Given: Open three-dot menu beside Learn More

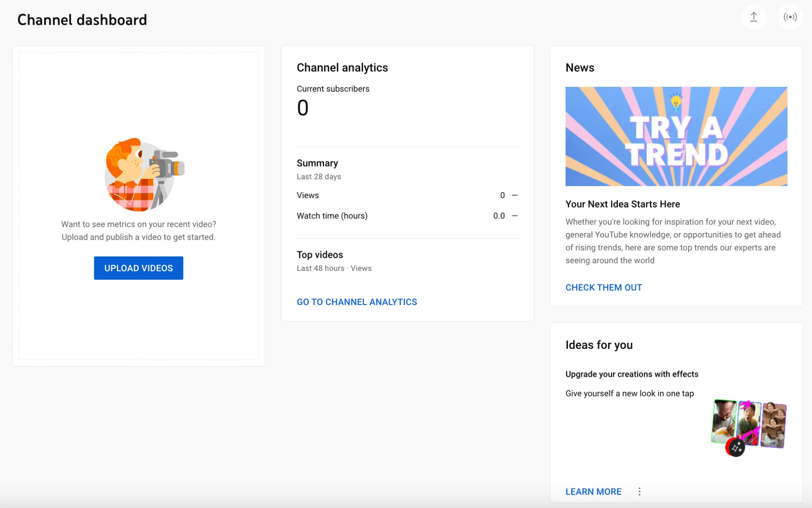Looking at the screenshot, I should (639, 491).
